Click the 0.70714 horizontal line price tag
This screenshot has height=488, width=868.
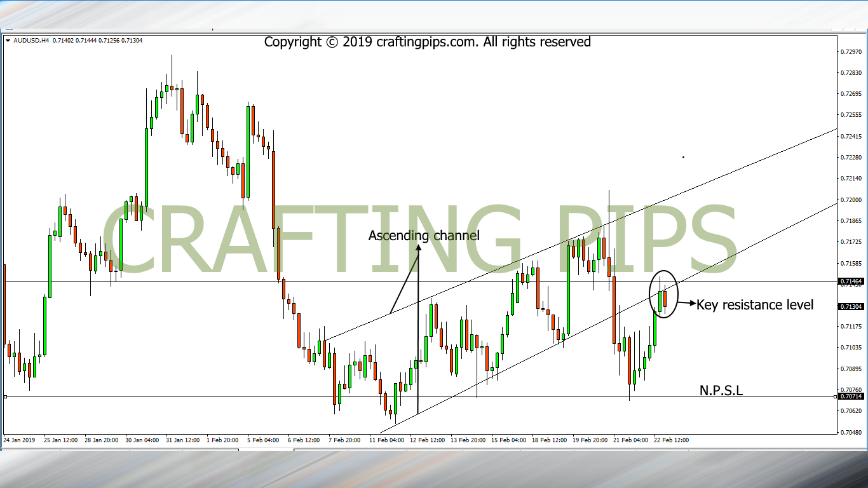tap(851, 396)
